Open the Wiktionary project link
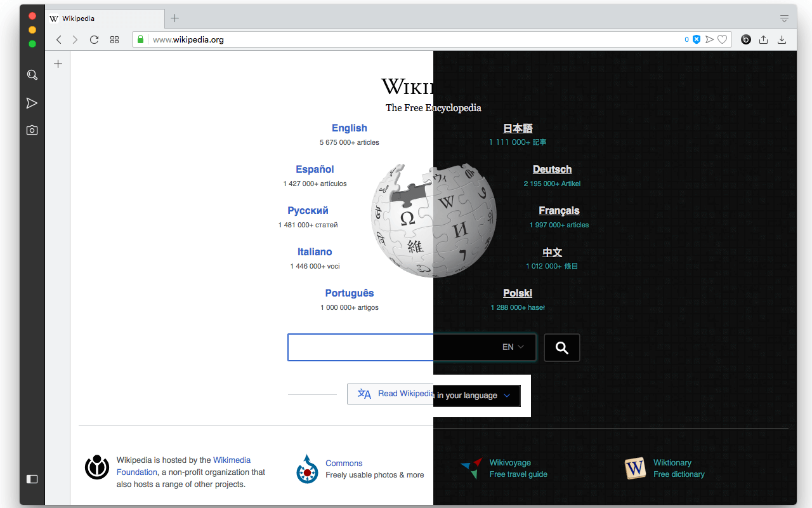This screenshot has height=508, width=812. pyautogui.click(x=672, y=462)
